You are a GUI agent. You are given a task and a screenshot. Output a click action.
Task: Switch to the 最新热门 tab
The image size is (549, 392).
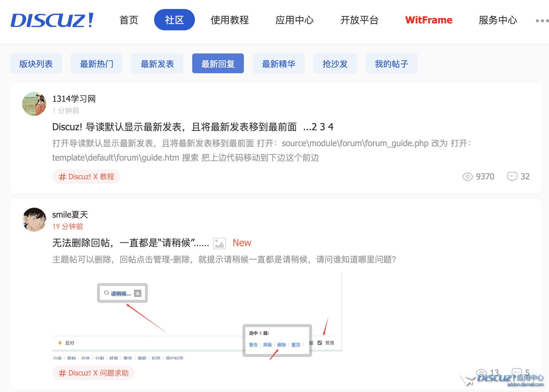coord(97,64)
